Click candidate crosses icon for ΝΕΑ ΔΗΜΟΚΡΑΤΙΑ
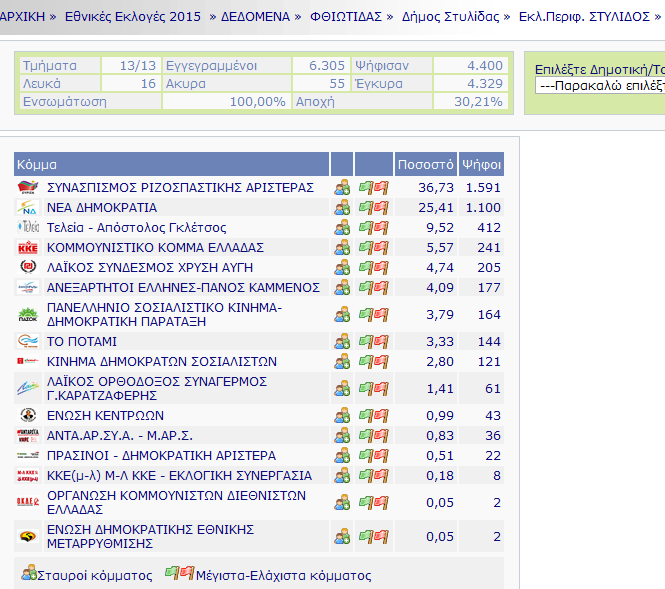The height and width of the screenshot is (589, 665). (342, 207)
